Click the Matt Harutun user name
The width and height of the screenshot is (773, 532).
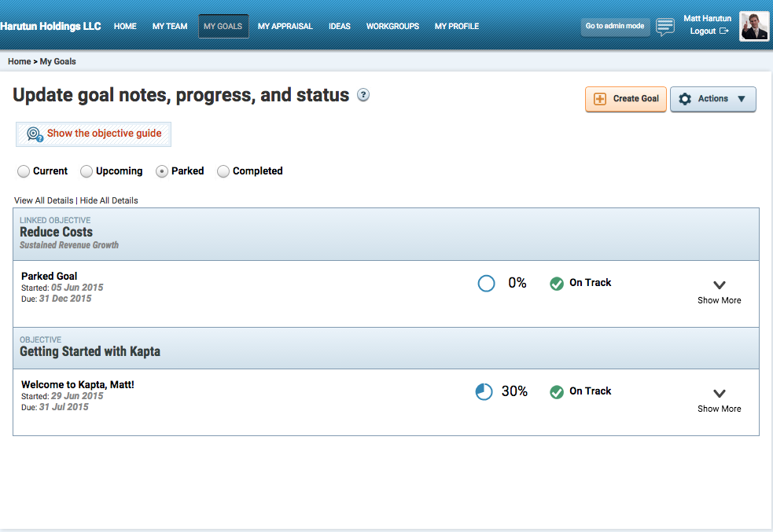point(708,18)
